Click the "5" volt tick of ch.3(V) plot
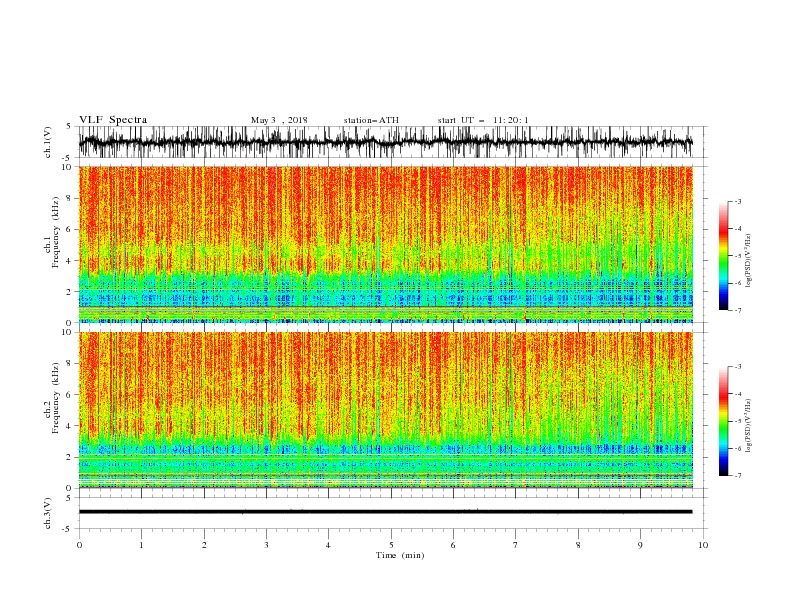Screen dimensions: 792x612 [x=69, y=498]
